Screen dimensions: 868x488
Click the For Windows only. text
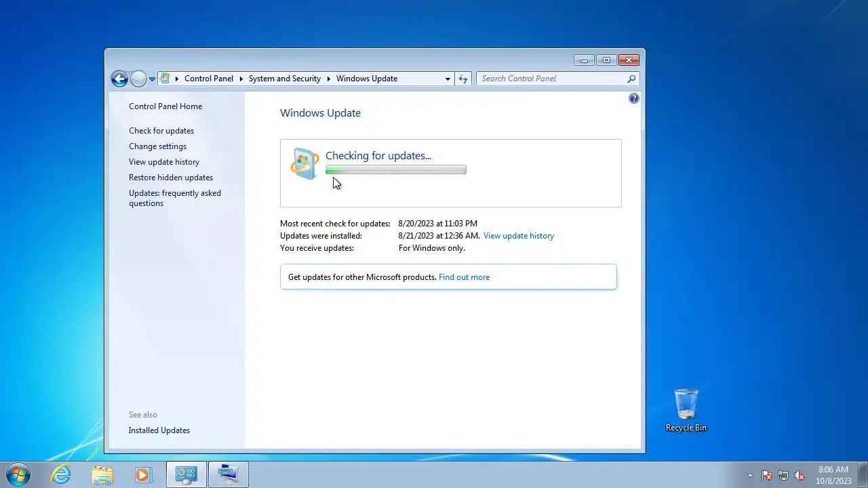pos(432,248)
